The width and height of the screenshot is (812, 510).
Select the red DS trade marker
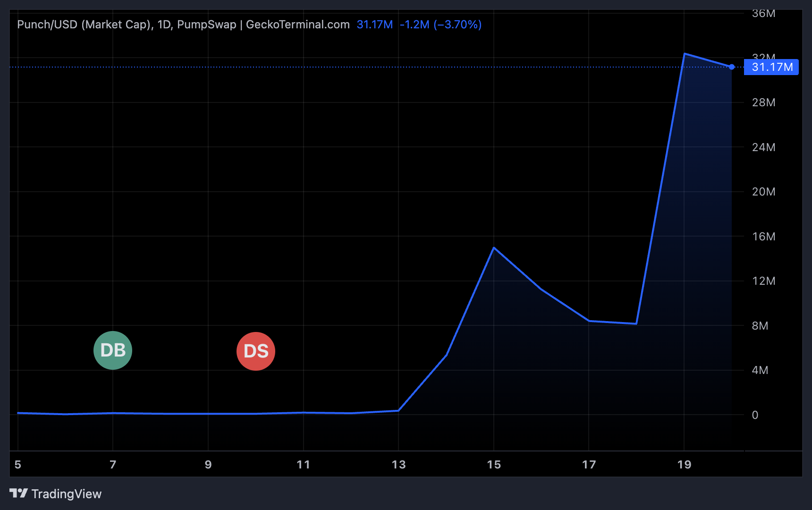point(255,351)
